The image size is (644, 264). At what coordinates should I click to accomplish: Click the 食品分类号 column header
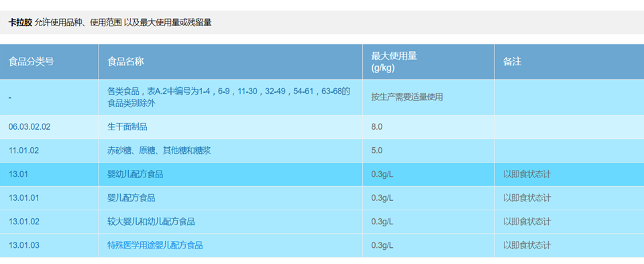click(32, 62)
